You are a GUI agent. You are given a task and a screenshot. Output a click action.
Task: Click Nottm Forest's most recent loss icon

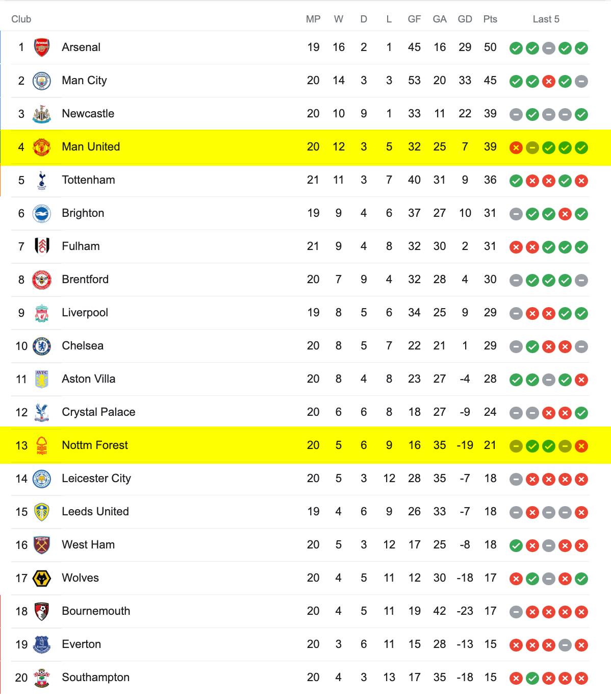coord(581,446)
